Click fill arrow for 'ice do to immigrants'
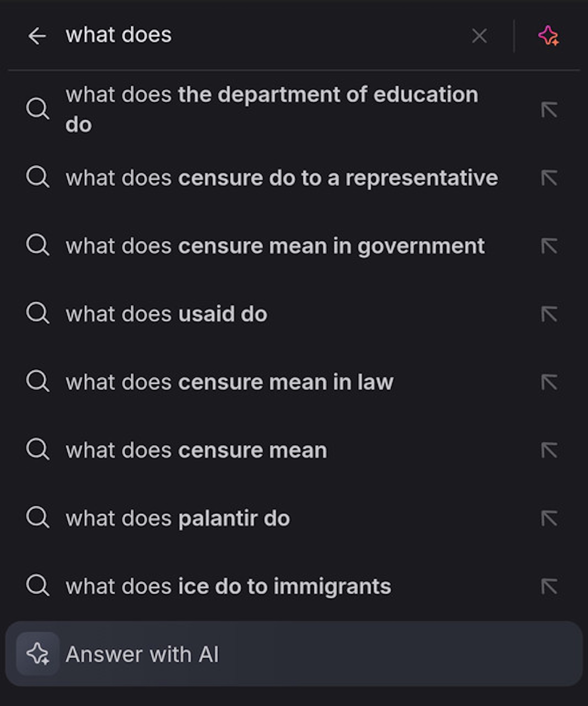The height and width of the screenshot is (706, 588). tap(549, 586)
